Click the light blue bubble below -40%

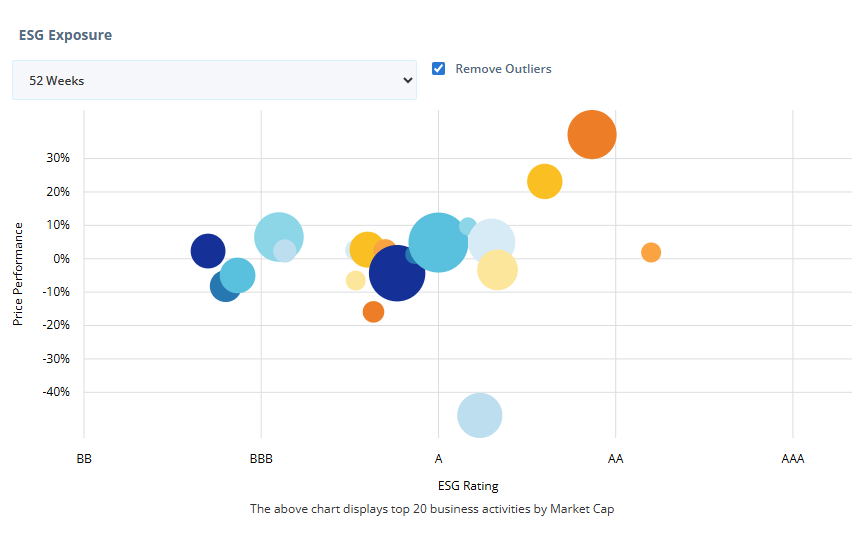click(x=479, y=416)
